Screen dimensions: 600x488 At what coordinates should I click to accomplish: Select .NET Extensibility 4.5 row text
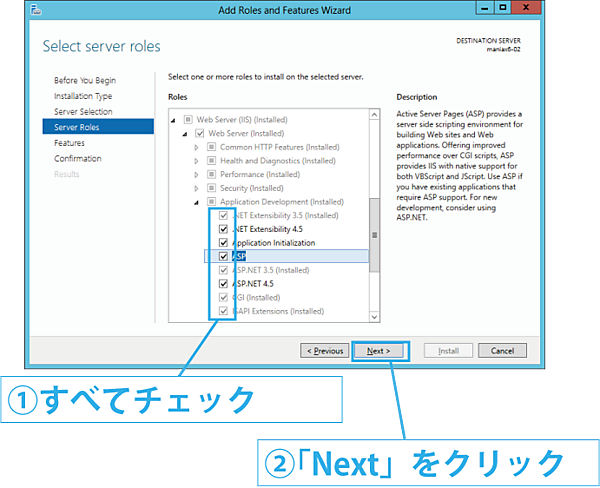267,229
